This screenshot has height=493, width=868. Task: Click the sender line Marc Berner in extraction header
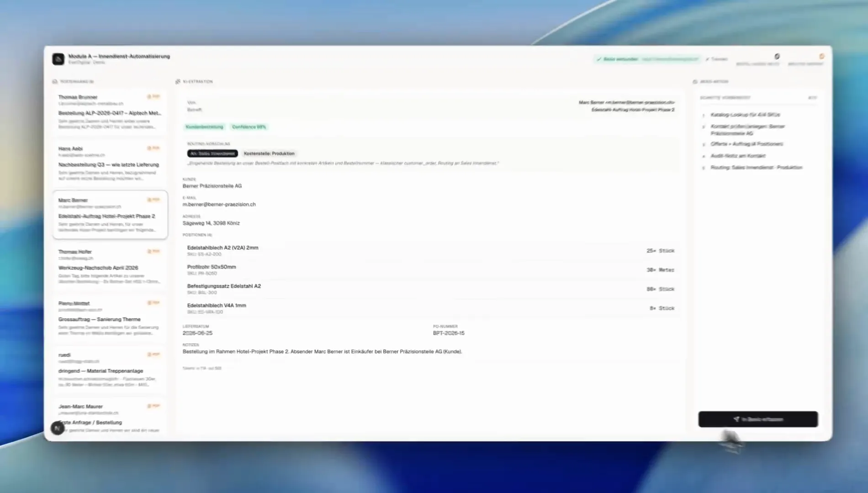[626, 102]
